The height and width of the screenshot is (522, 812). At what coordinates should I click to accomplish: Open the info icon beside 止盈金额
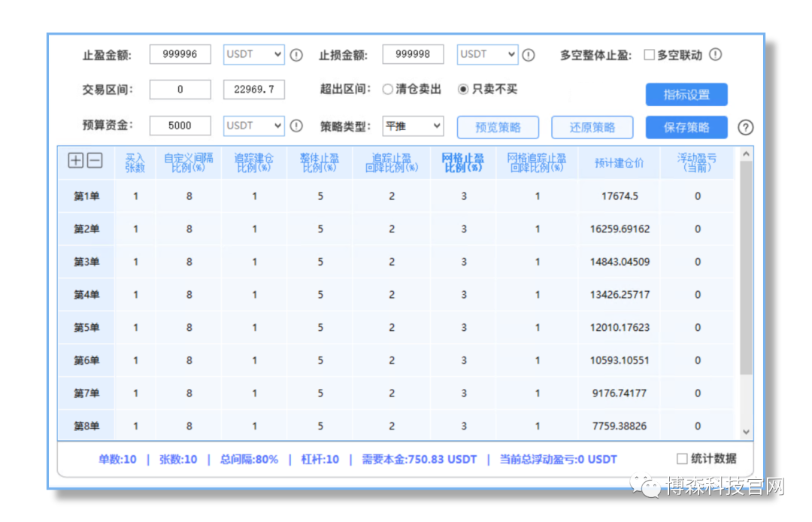[x=296, y=54]
